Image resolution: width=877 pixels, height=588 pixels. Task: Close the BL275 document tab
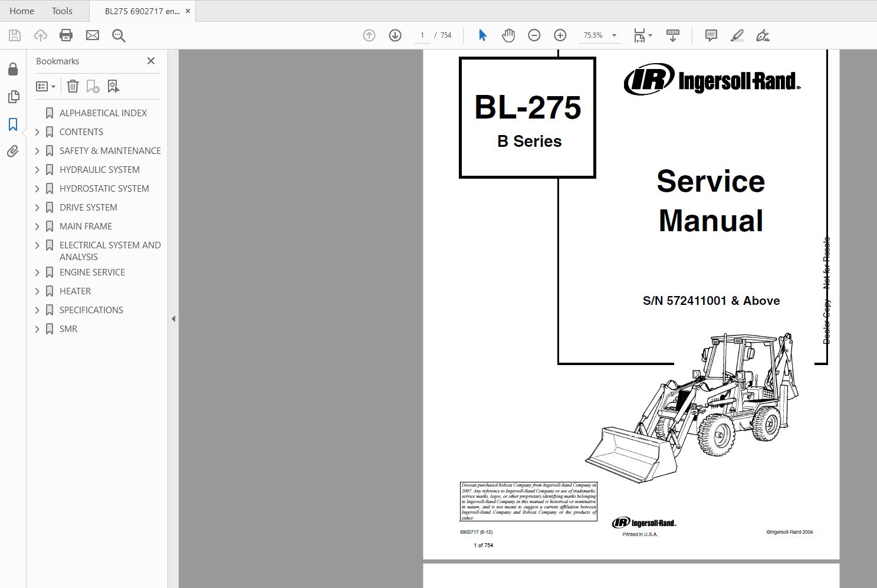[189, 11]
